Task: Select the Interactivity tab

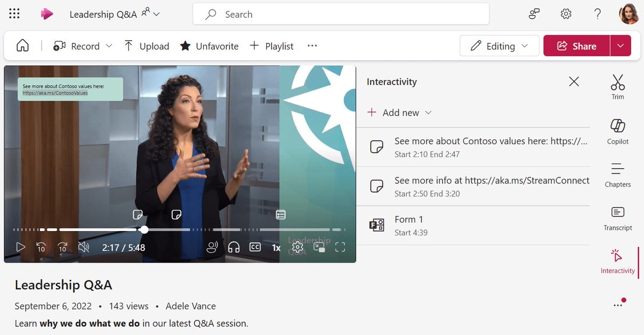Action: 618,262
